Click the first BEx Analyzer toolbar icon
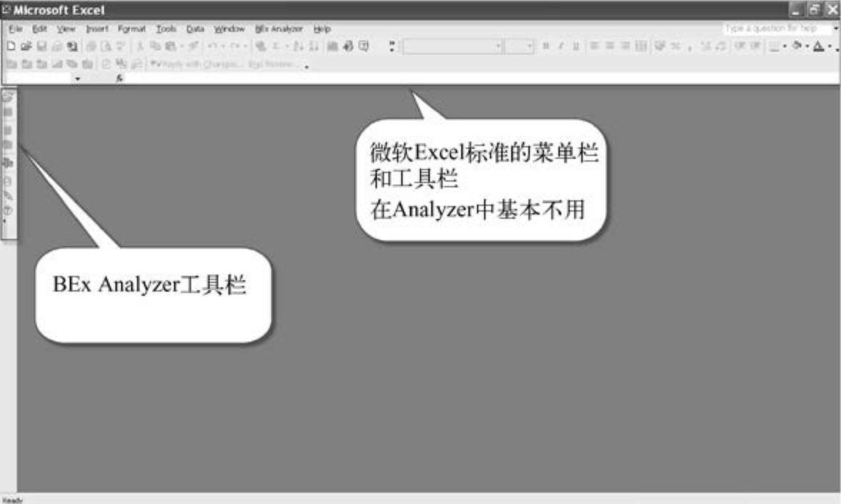841x504 pixels. 8,97
